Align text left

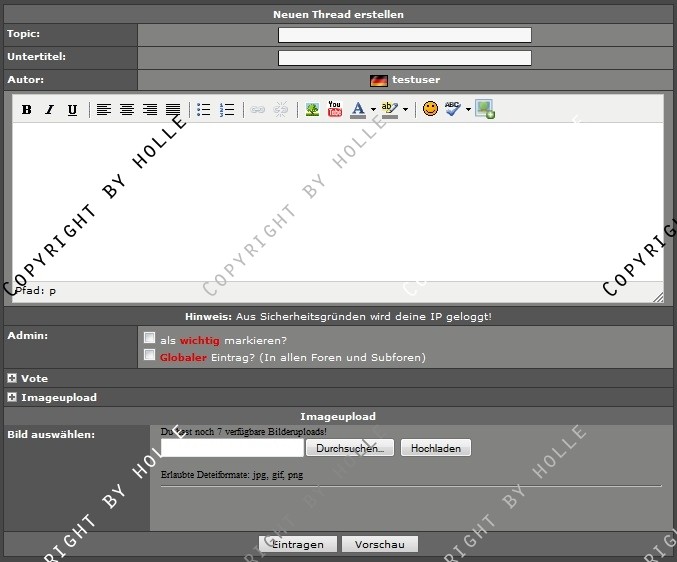click(x=104, y=110)
